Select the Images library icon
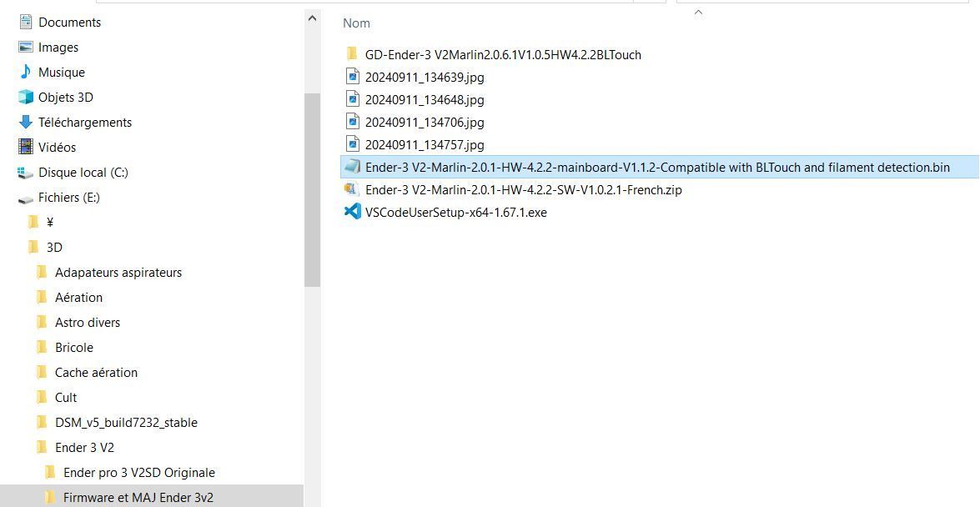The image size is (980, 507). (x=26, y=47)
